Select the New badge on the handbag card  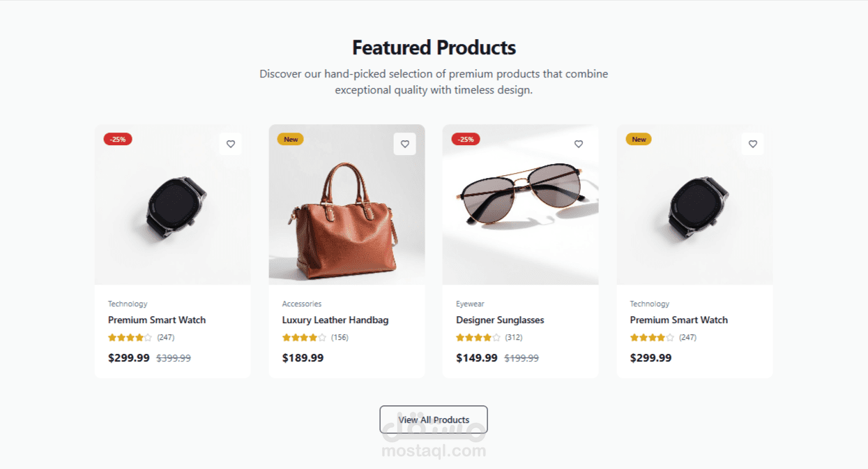[291, 139]
